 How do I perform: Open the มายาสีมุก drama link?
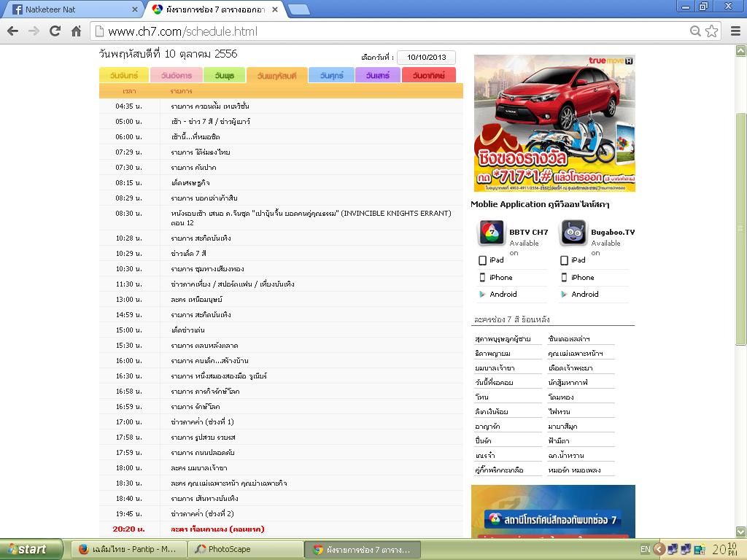click(x=562, y=426)
